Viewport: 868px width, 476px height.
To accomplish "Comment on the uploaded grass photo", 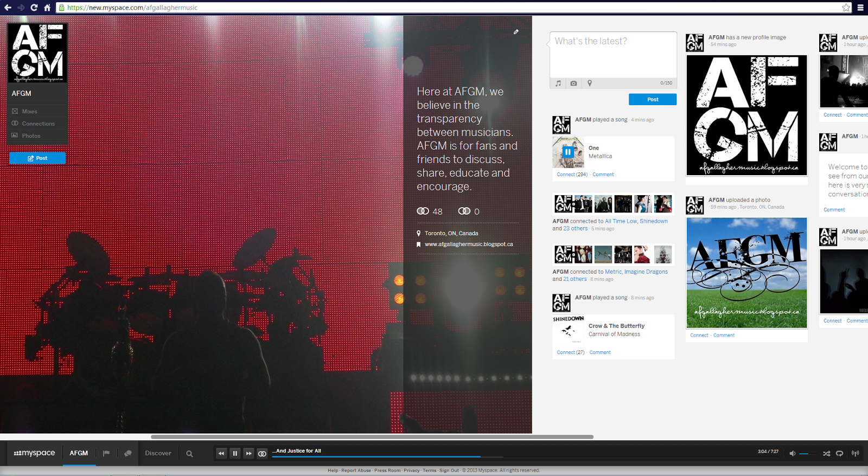I will coord(724,336).
